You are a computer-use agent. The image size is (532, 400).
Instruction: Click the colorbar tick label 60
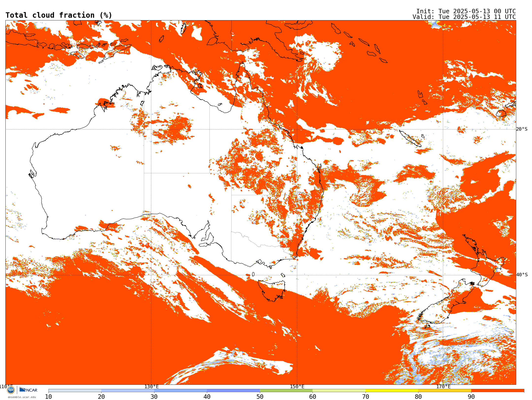pos(313,397)
